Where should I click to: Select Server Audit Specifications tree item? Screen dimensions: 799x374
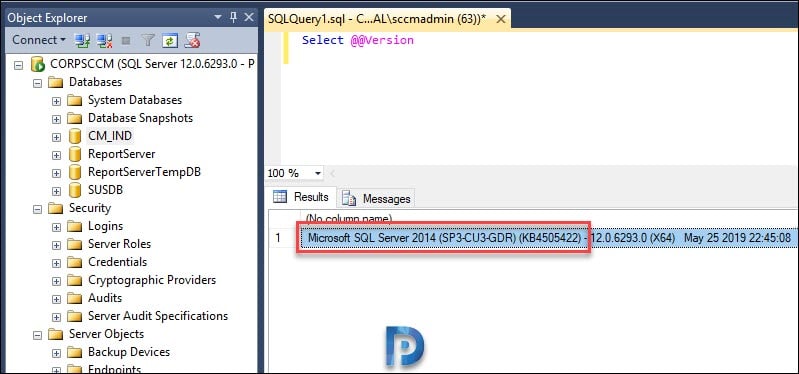coord(158,316)
